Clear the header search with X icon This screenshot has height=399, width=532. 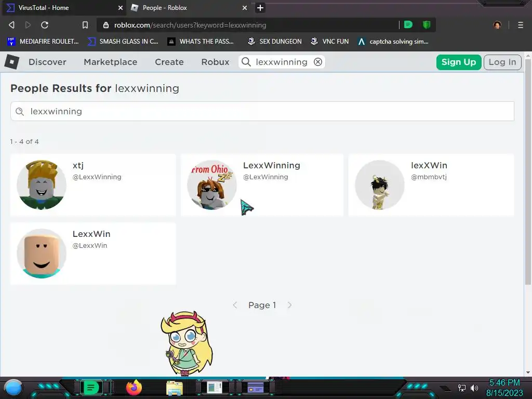318,62
